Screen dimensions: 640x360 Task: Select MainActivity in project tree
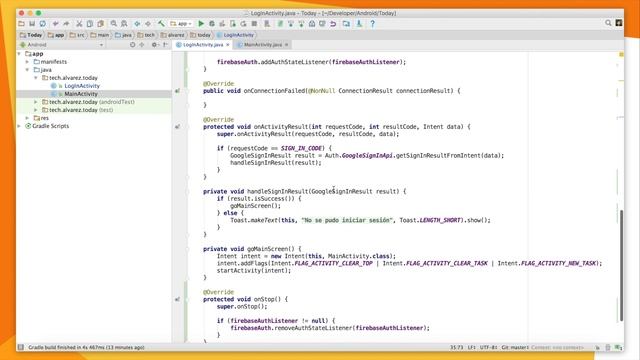click(x=81, y=94)
